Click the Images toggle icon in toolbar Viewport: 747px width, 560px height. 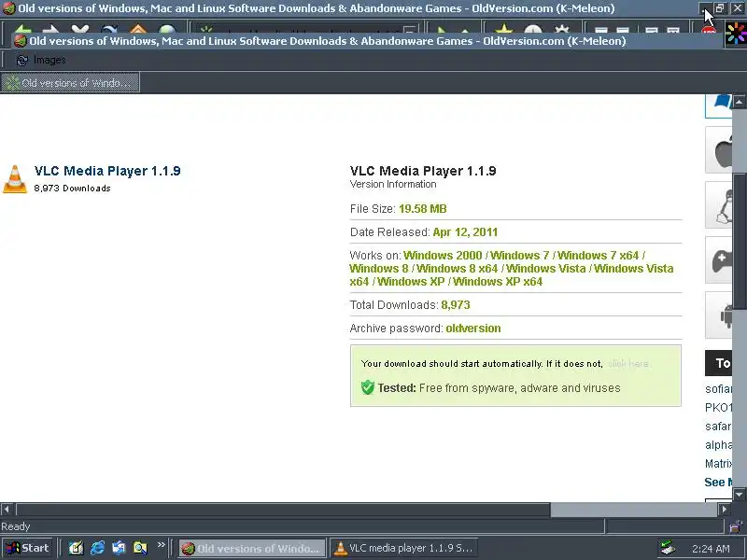pyautogui.click(x=21, y=60)
